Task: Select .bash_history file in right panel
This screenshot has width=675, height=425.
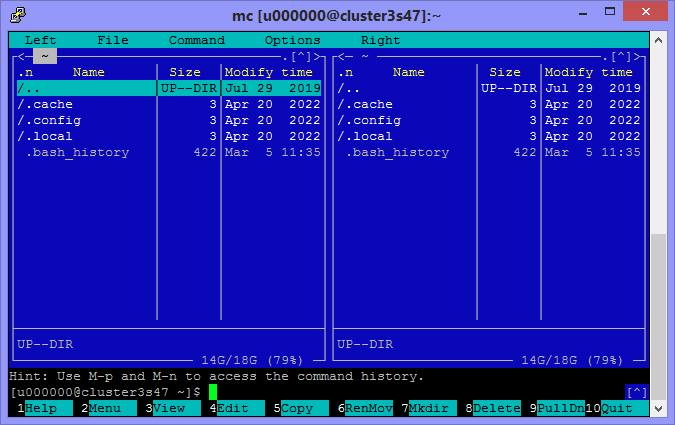Action: pos(397,152)
